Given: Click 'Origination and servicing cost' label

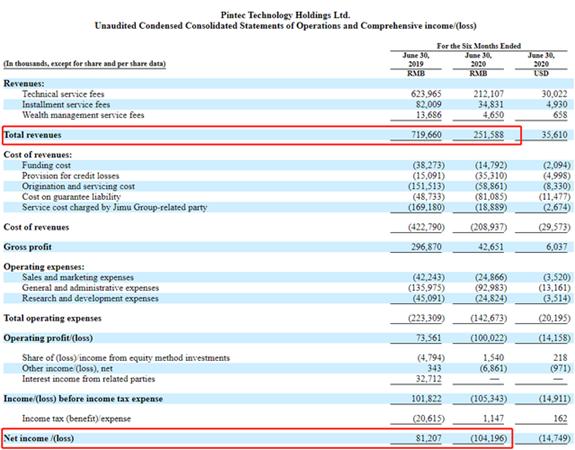Looking at the screenshot, I should [x=78, y=186].
